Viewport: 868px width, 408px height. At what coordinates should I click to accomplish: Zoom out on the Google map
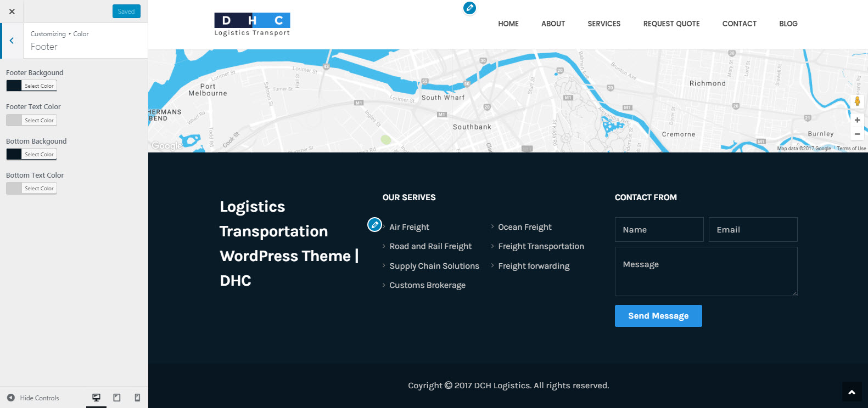tap(857, 134)
